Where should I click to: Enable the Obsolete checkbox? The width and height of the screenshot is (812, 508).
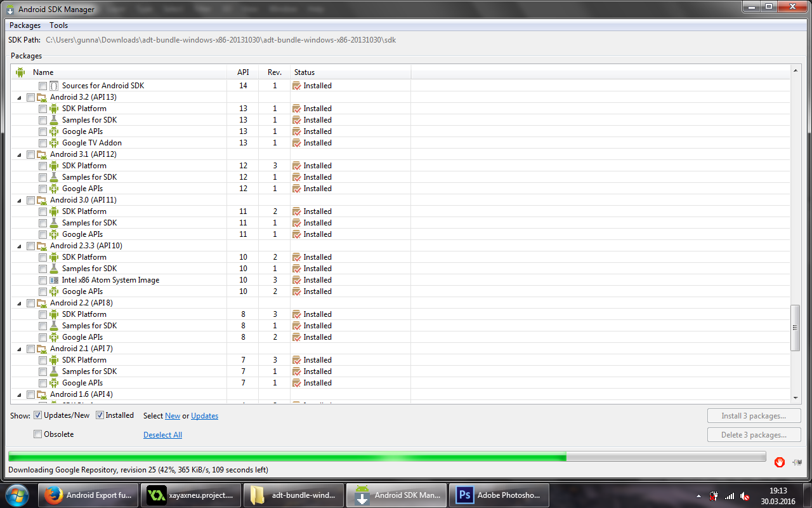point(38,434)
